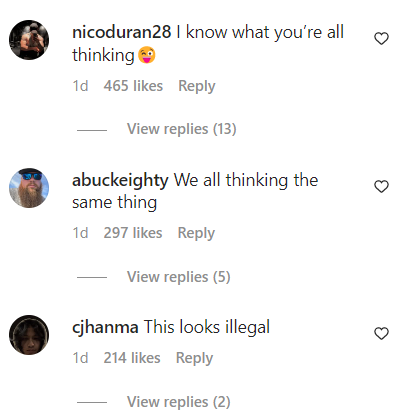Reply to cjhanma's comment
Image resolution: width=406 pixels, height=417 pixels.
(x=194, y=358)
